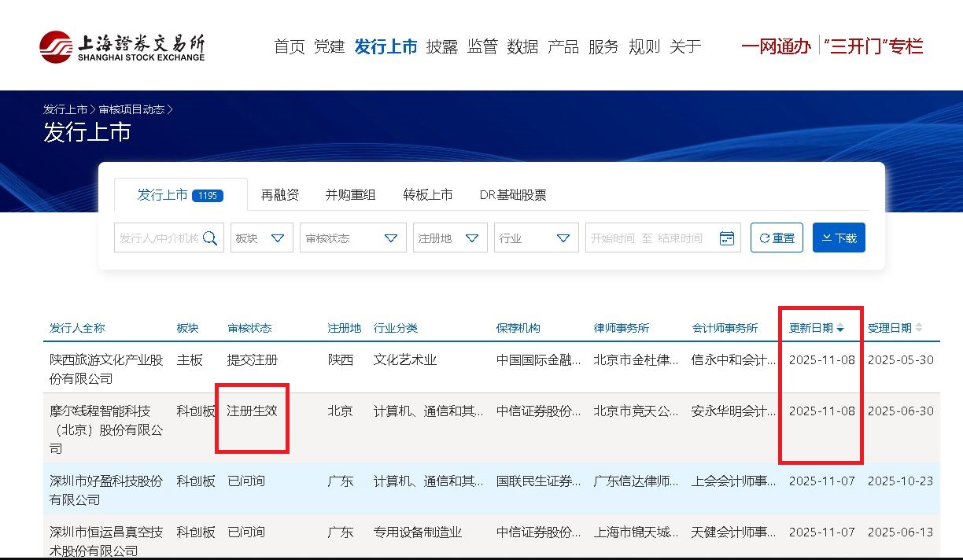Click the 2025-10-23 acceptance date

pos(901,481)
